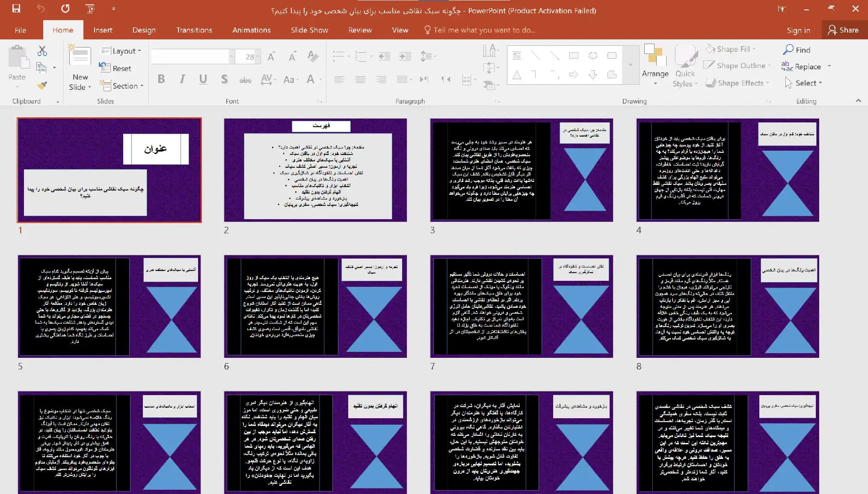
Task: Select the oval shape in the shapes gallery
Action: [593, 56]
